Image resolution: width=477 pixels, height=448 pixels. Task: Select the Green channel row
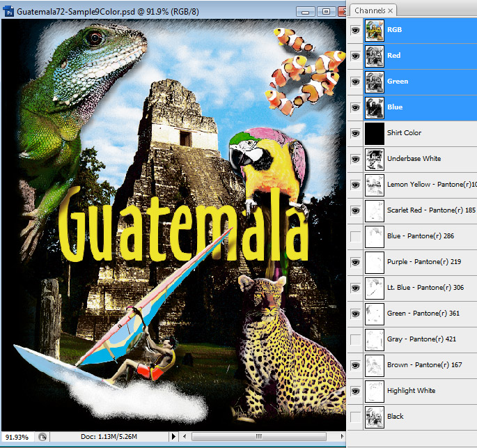418,82
